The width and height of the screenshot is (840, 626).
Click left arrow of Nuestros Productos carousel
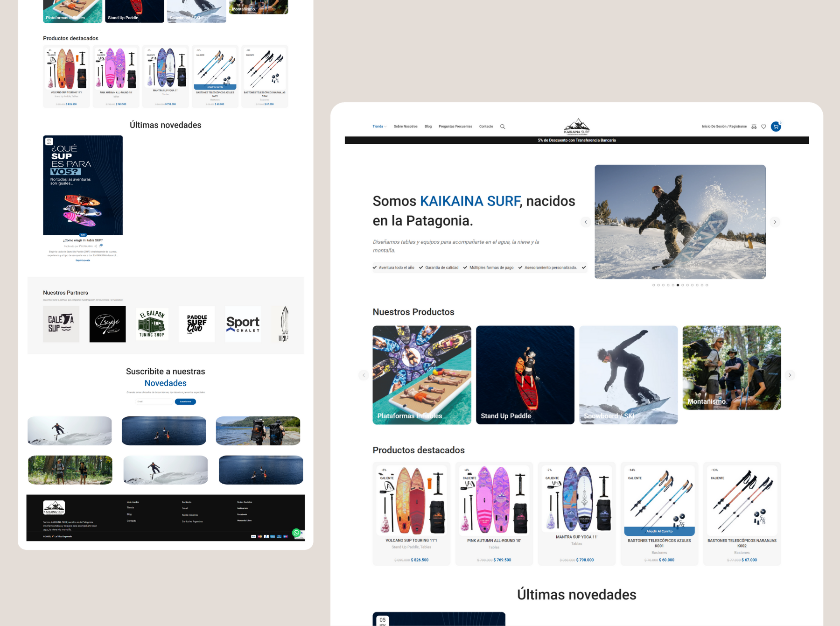[364, 375]
